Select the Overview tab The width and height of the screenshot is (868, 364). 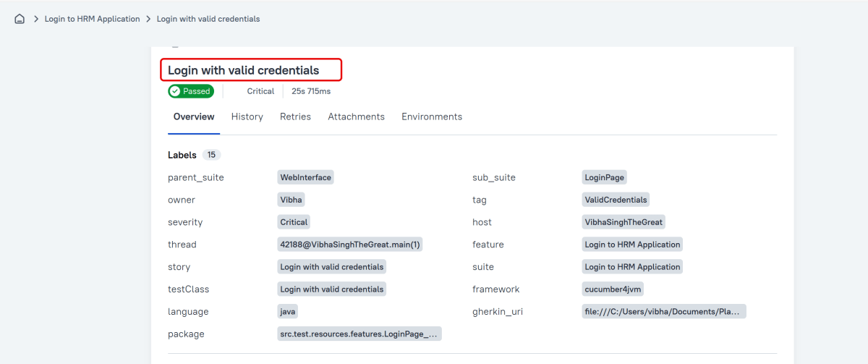(x=194, y=117)
